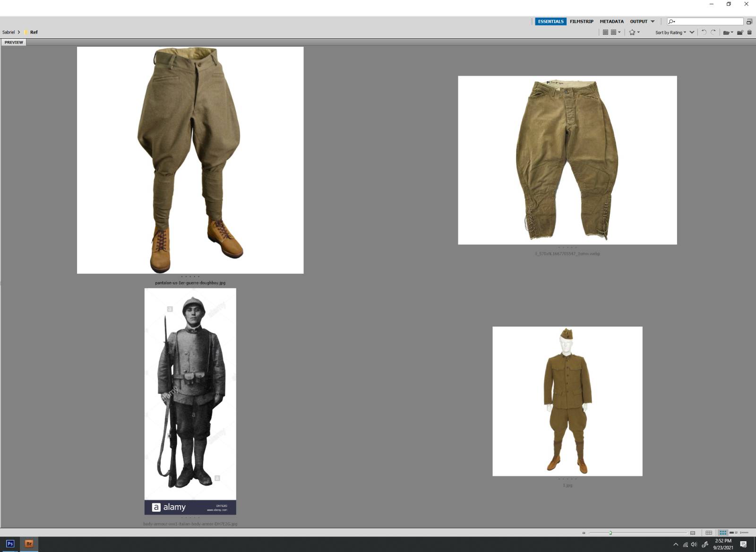Switch to view content as details
756x552 pixels.
[x=733, y=533]
